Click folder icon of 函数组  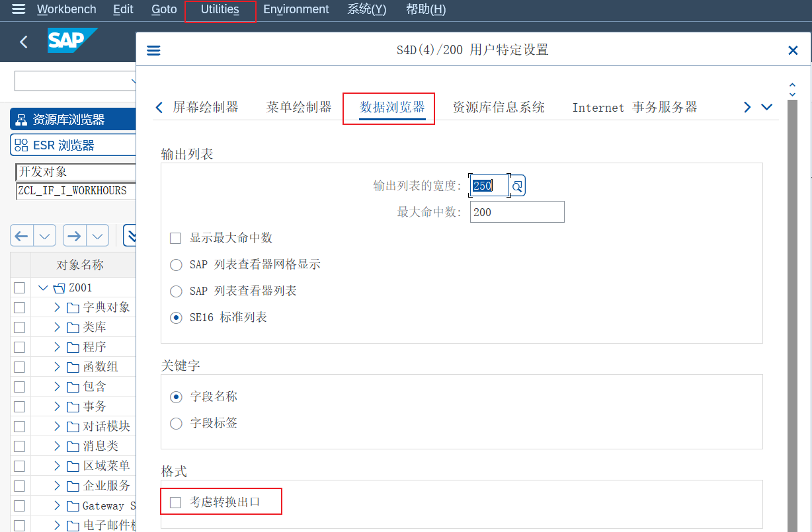click(x=73, y=367)
